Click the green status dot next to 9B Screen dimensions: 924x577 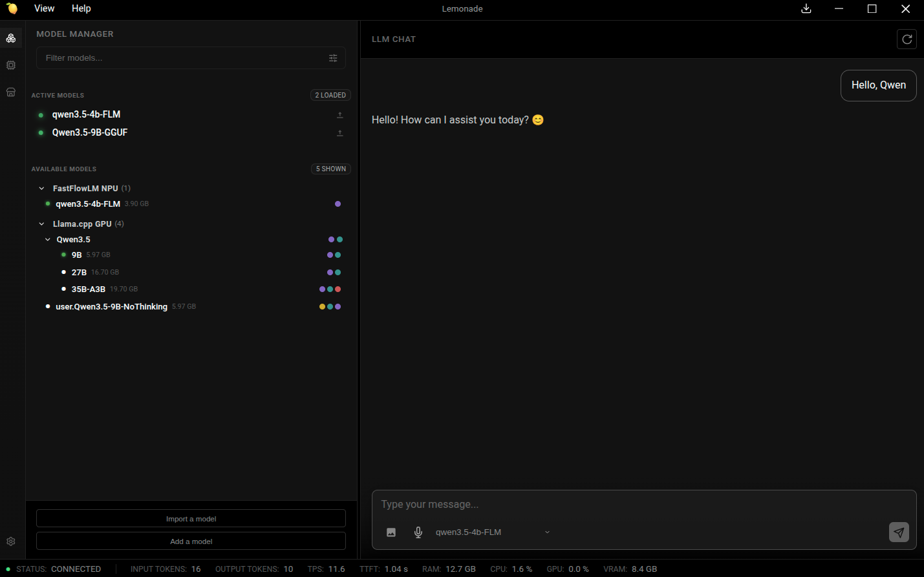pos(62,255)
